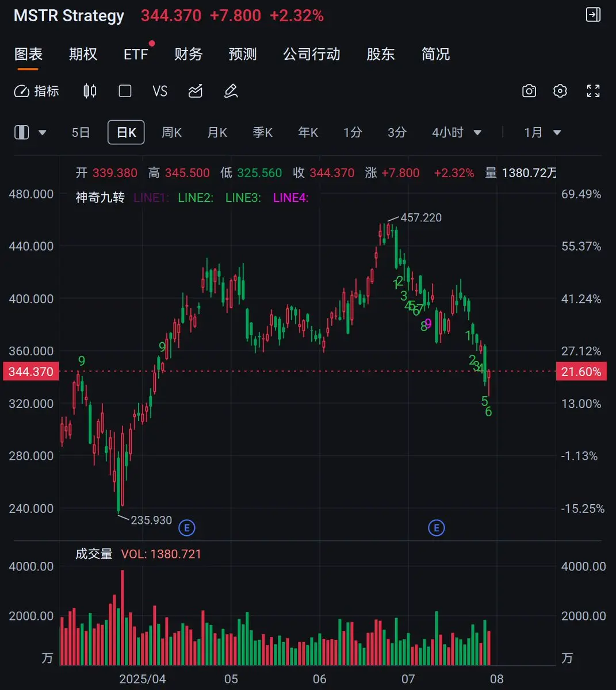Image resolution: width=616 pixels, height=690 pixels.
Task: Click the LINE4 indicator legend
Action: pyautogui.click(x=291, y=198)
